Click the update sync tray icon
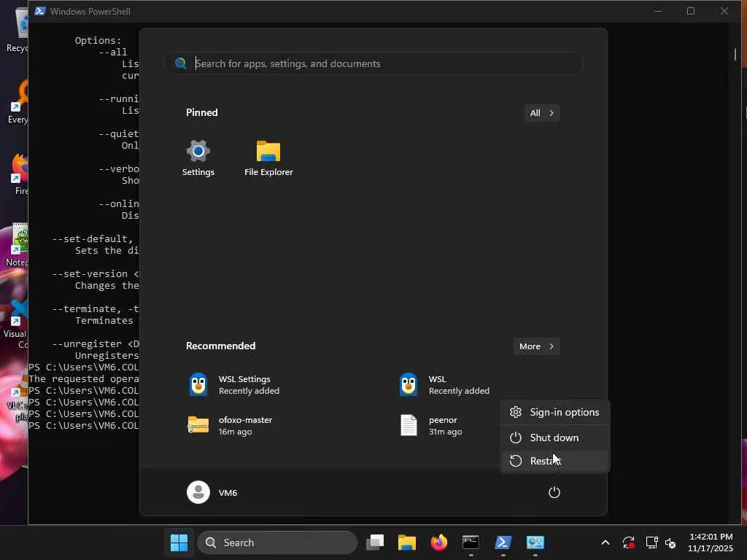The image size is (747, 560). tap(628, 542)
